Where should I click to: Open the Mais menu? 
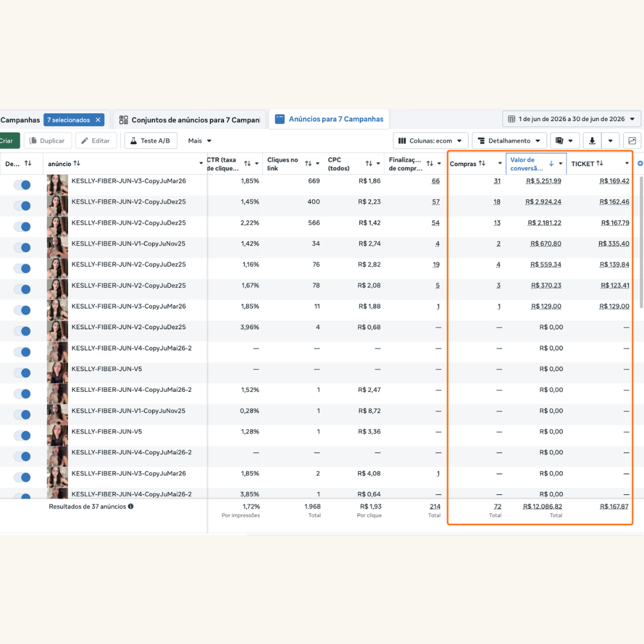coord(200,141)
